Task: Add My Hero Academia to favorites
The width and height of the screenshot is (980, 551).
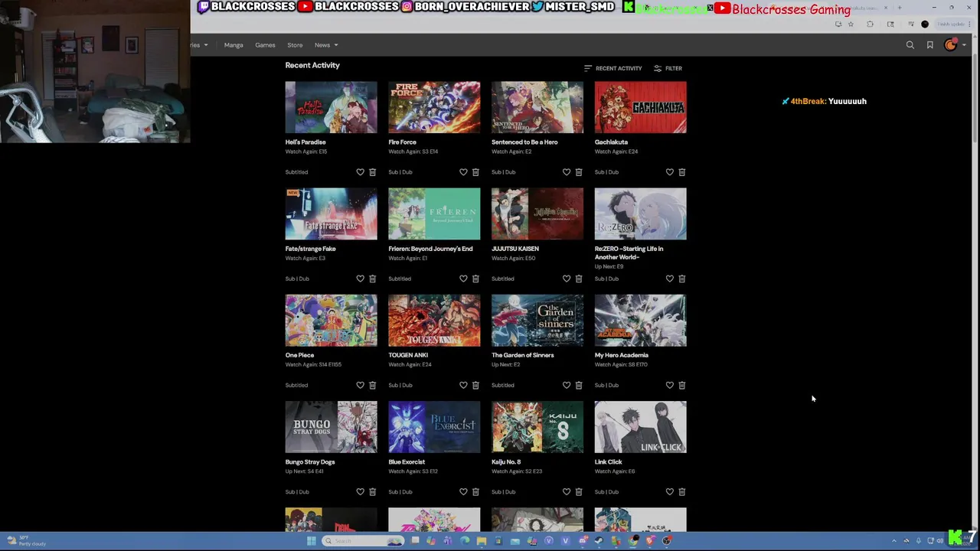Action: pos(670,385)
